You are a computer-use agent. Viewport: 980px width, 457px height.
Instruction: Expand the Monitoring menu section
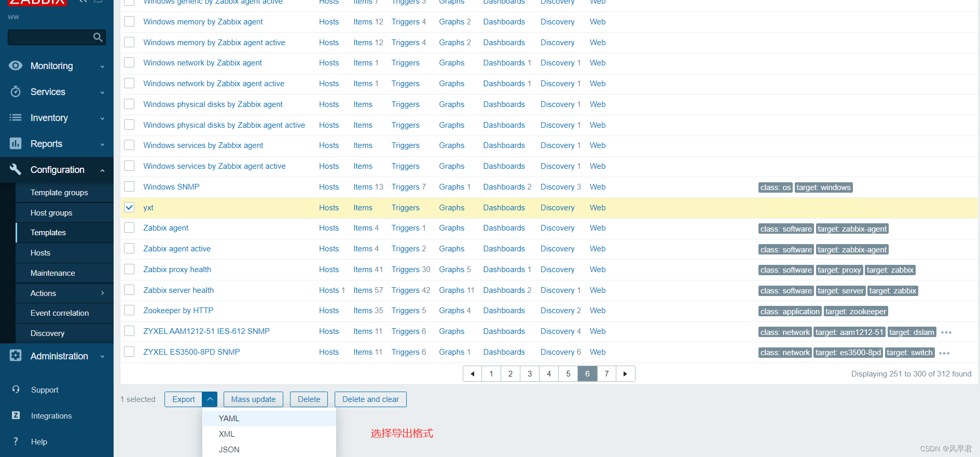tap(102, 66)
